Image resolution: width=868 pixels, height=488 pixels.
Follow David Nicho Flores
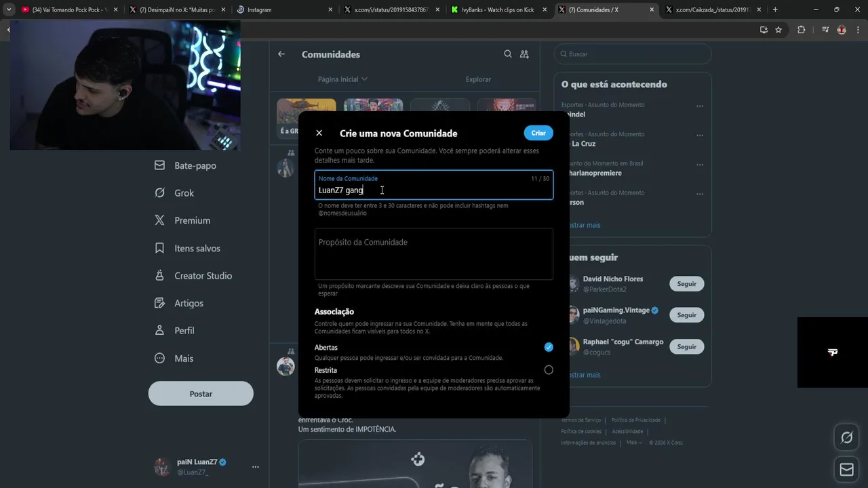[687, 284]
